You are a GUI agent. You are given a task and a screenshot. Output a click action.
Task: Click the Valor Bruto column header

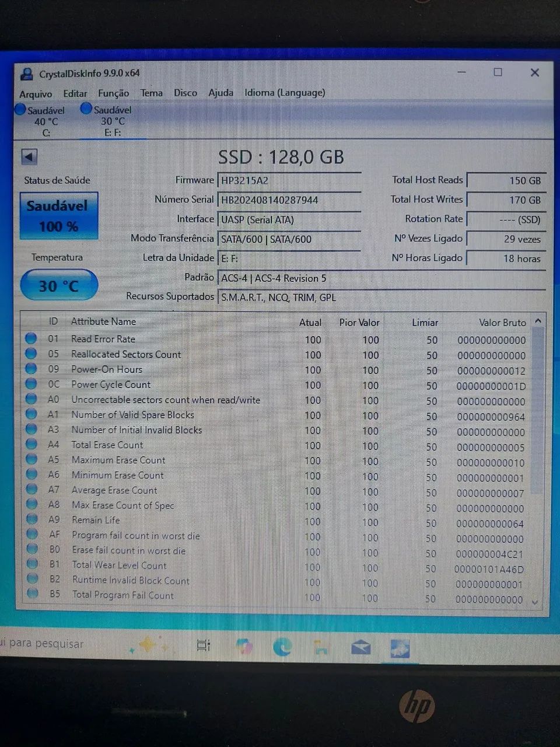pos(502,323)
